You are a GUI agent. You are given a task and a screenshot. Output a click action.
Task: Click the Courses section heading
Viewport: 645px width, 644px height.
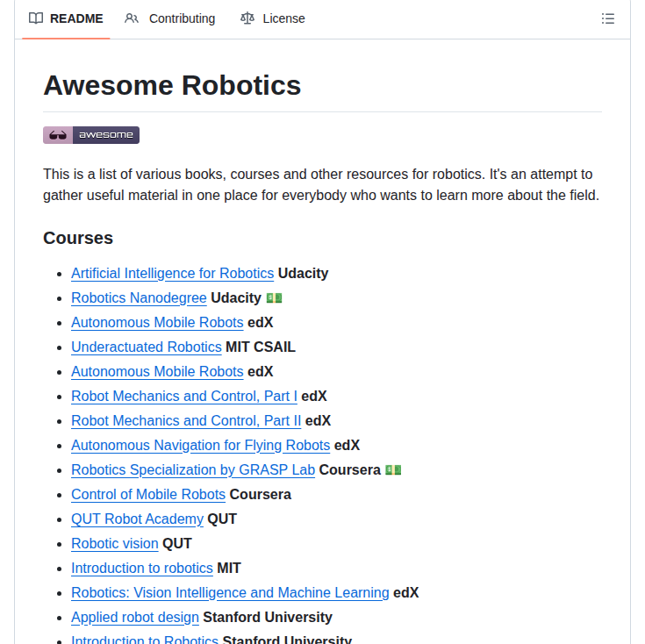(78, 238)
